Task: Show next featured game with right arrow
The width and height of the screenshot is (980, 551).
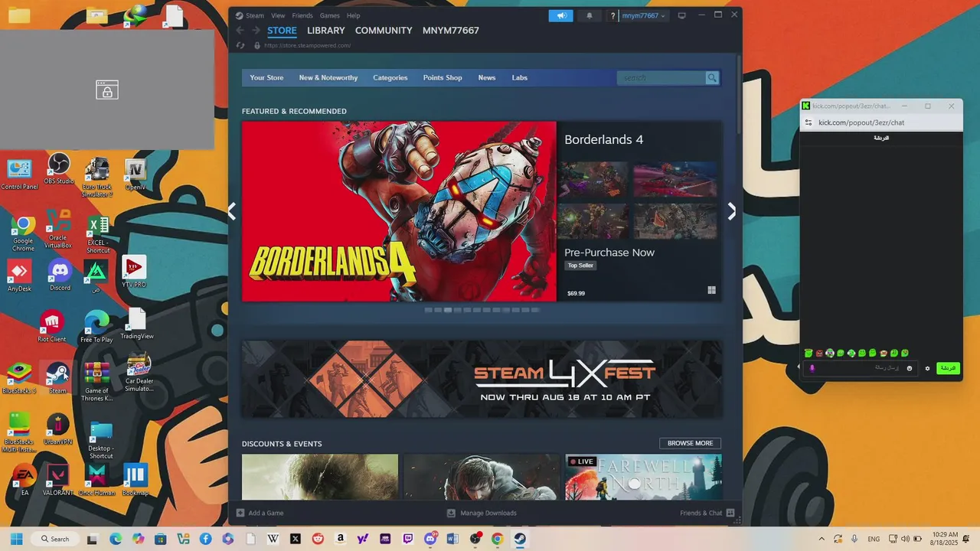Action: [731, 211]
